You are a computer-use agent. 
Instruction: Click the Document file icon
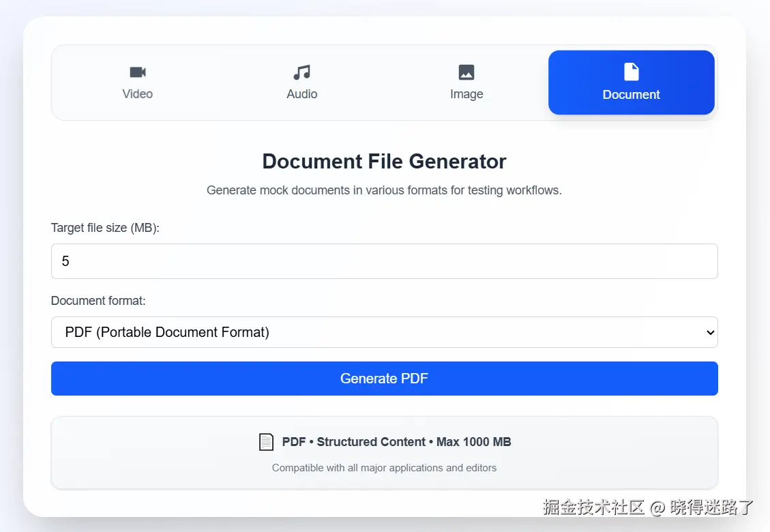tap(631, 72)
